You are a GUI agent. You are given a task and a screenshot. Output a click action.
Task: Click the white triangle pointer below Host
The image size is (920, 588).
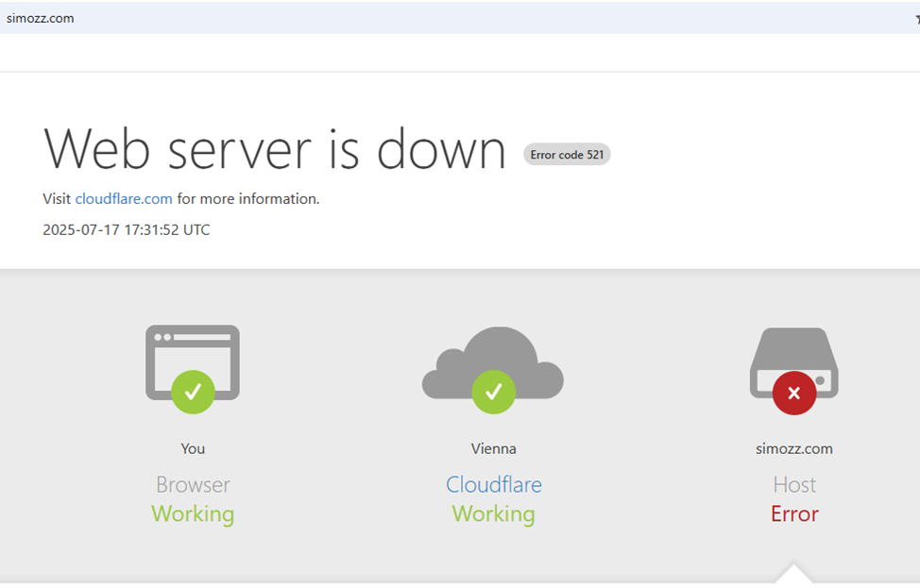793,575
